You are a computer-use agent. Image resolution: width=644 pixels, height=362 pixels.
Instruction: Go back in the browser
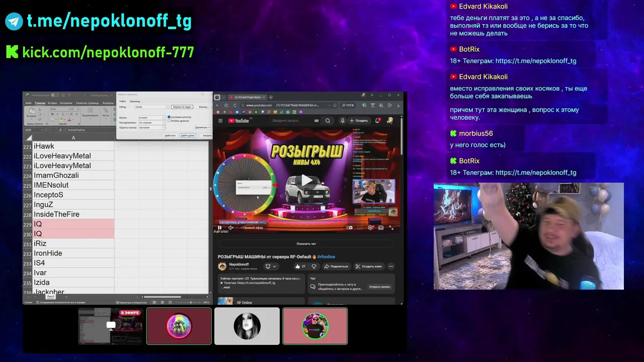pyautogui.click(x=217, y=105)
